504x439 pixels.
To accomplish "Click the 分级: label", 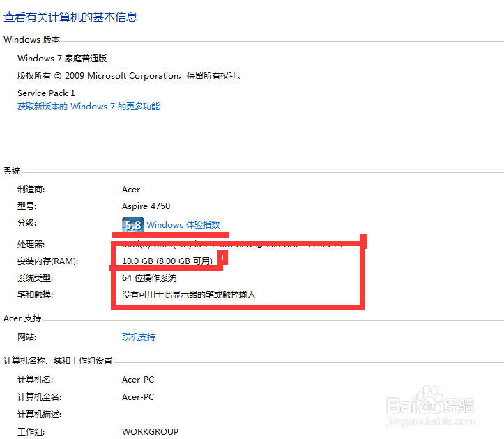I will click(26, 223).
